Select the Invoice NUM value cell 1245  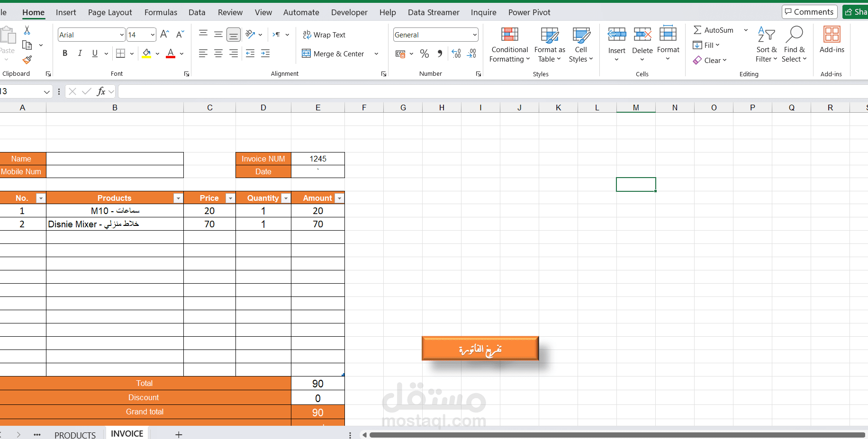(318, 159)
